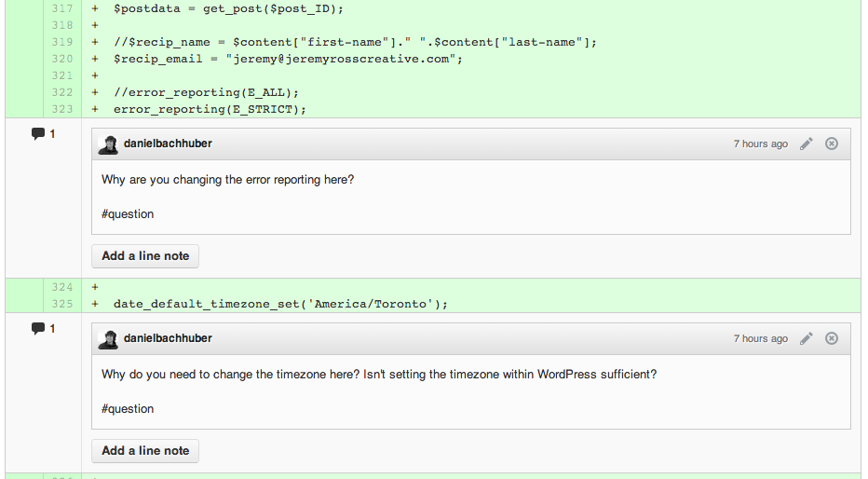Select line number 325
The height and width of the screenshot is (479, 868).
click(x=62, y=304)
